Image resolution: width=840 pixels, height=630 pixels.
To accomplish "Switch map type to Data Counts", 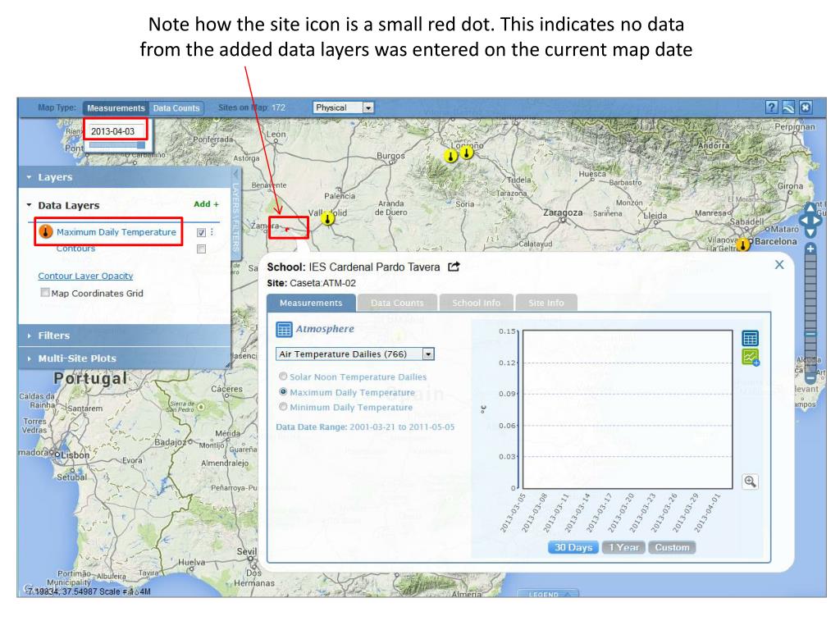I will pos(176,107).
